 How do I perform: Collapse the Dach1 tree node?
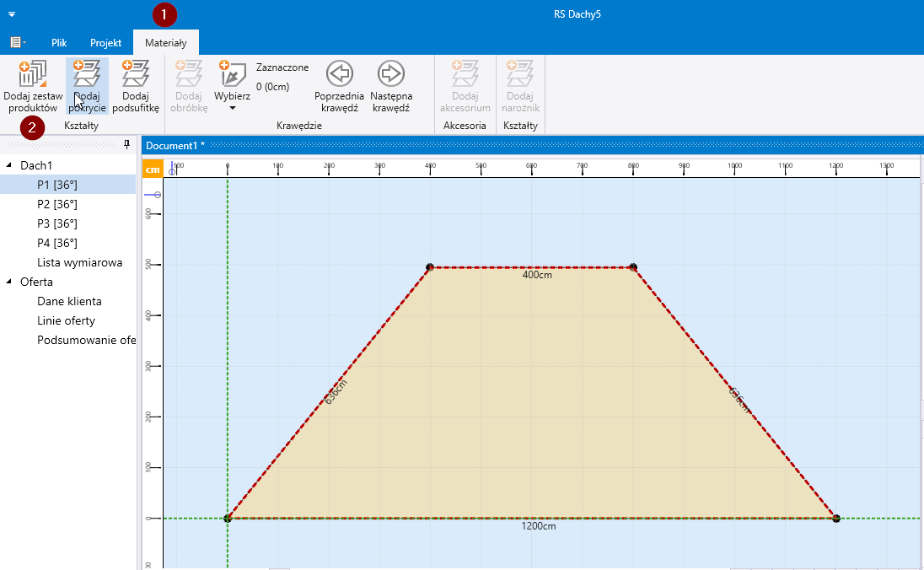click(9, 165)
